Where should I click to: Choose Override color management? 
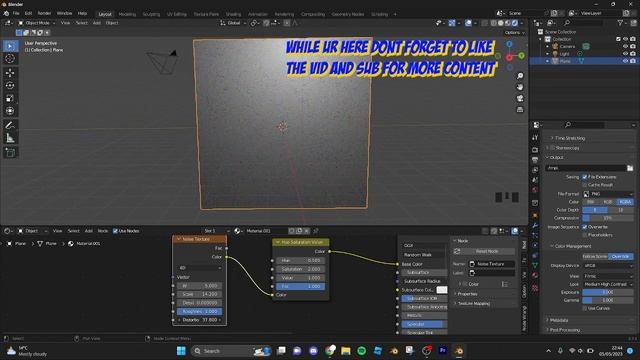click(621, 257)
